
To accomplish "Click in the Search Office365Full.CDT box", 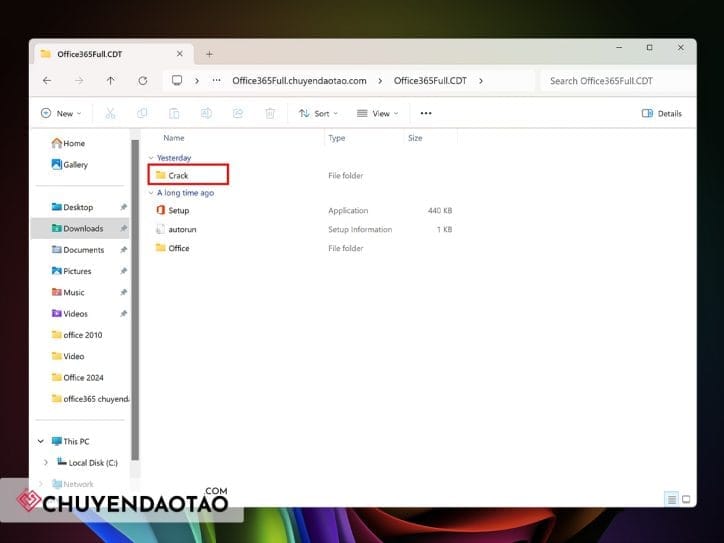I will point(618,81).
